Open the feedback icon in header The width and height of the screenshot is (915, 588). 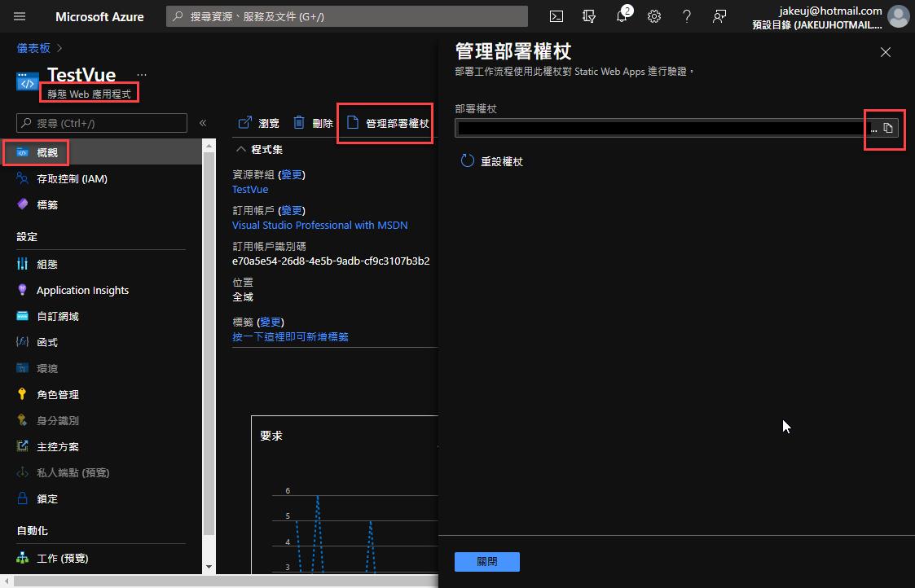pyautogui.click(x=719, y=16)
